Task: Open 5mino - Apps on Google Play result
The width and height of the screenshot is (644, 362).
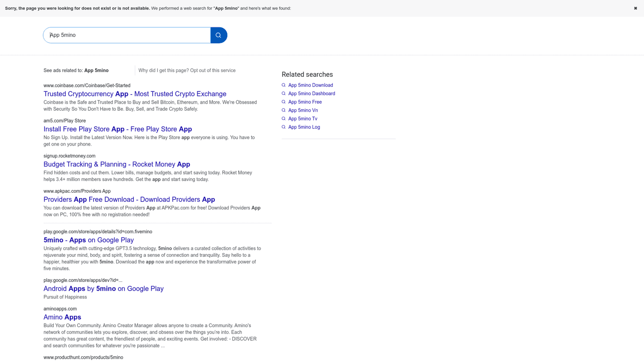Action: [x=89, y=240]
